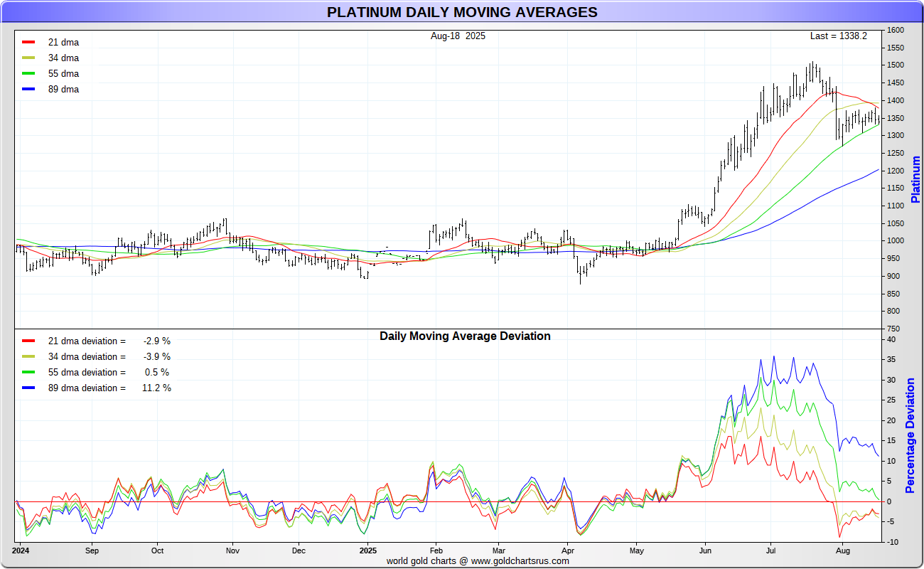This screenshot has width=924, height=569.
Task: Click the 2025 label on the time axis
Action: coord(368,551)
